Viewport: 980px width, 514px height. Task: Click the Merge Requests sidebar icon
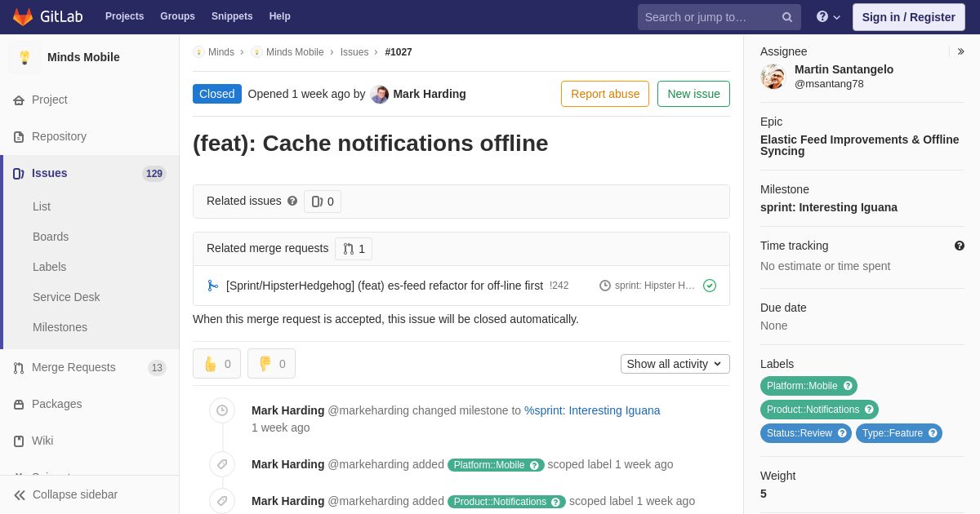point(19,368)
